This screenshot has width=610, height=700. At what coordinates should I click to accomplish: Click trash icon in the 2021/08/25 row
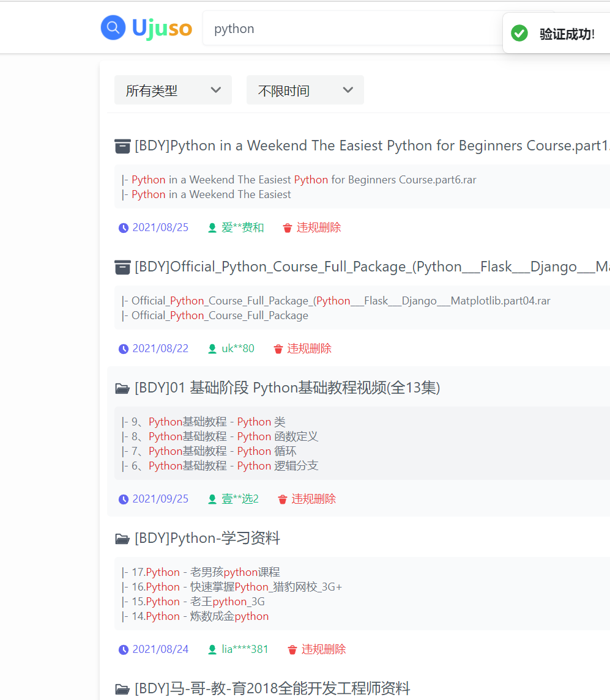coord(288,228)
